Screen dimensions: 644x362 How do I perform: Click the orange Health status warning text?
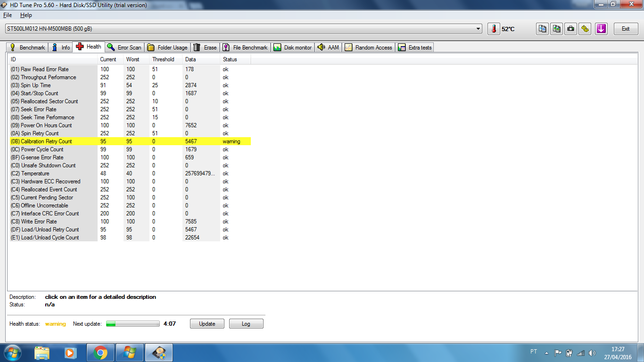pos(56,324)
